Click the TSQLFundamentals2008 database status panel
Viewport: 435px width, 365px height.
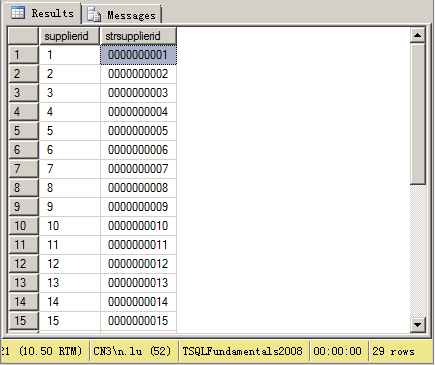point(243,351)
